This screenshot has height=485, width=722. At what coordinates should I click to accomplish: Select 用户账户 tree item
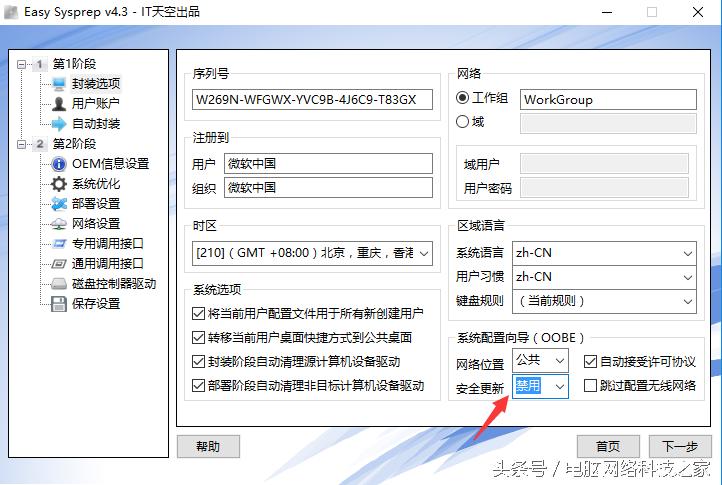point(96,104)
